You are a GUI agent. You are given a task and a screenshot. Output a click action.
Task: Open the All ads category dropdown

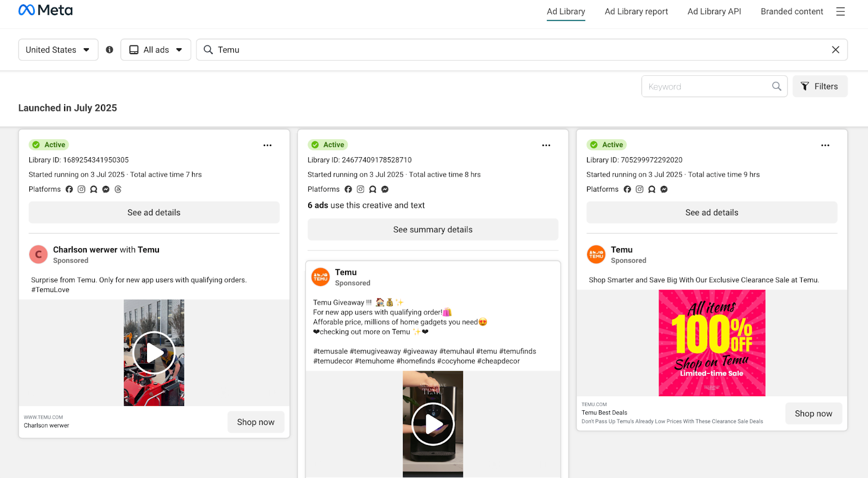156,50
